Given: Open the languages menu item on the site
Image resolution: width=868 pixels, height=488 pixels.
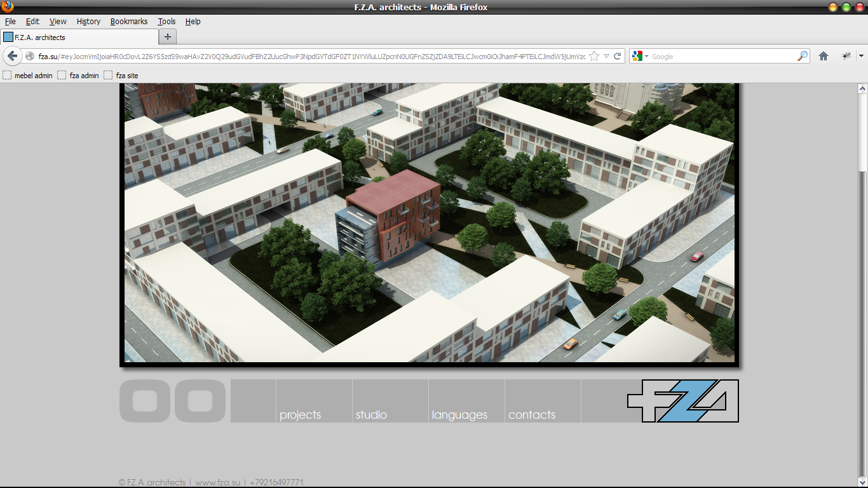Looking at the screenshot, I should [459, 414].
